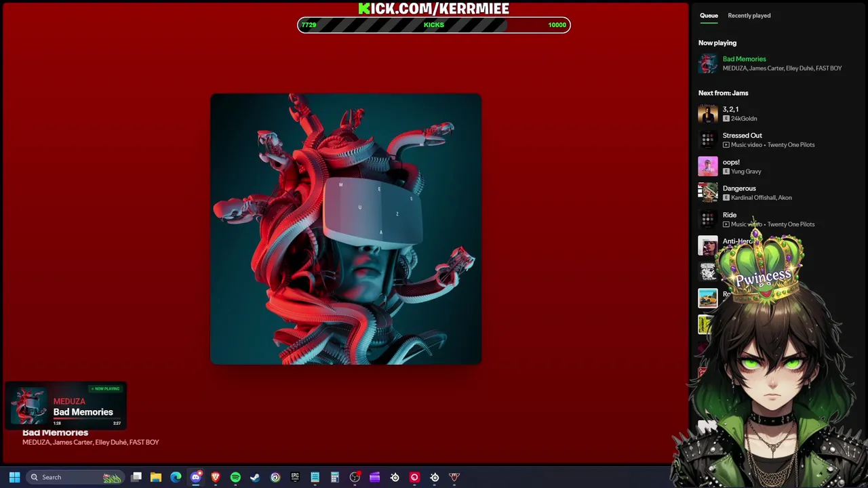
Task: Open Twenty One Pilots under Ride
Action: [791, 224]
